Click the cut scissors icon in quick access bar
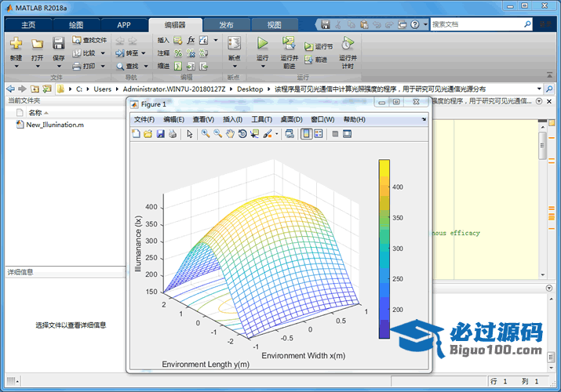Screen dimensions: 561x392 point(338,24)
